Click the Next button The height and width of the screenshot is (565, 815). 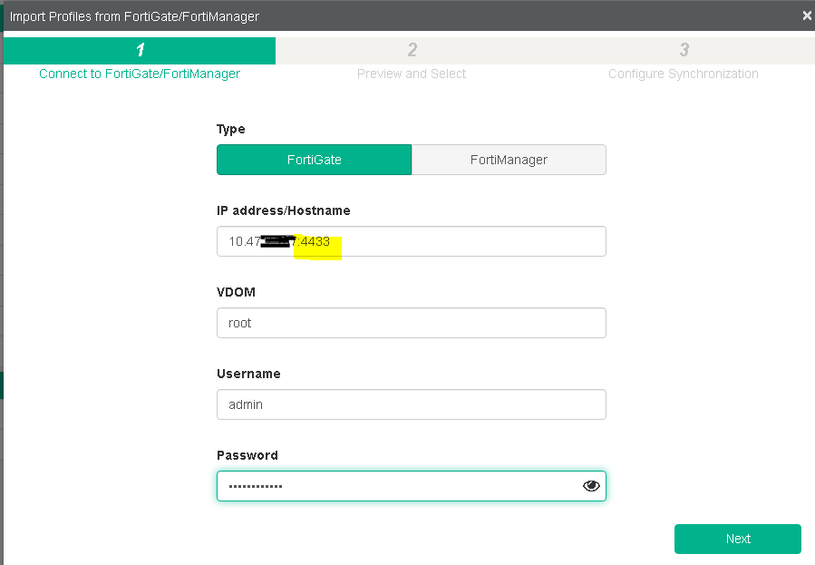point(738,539)
